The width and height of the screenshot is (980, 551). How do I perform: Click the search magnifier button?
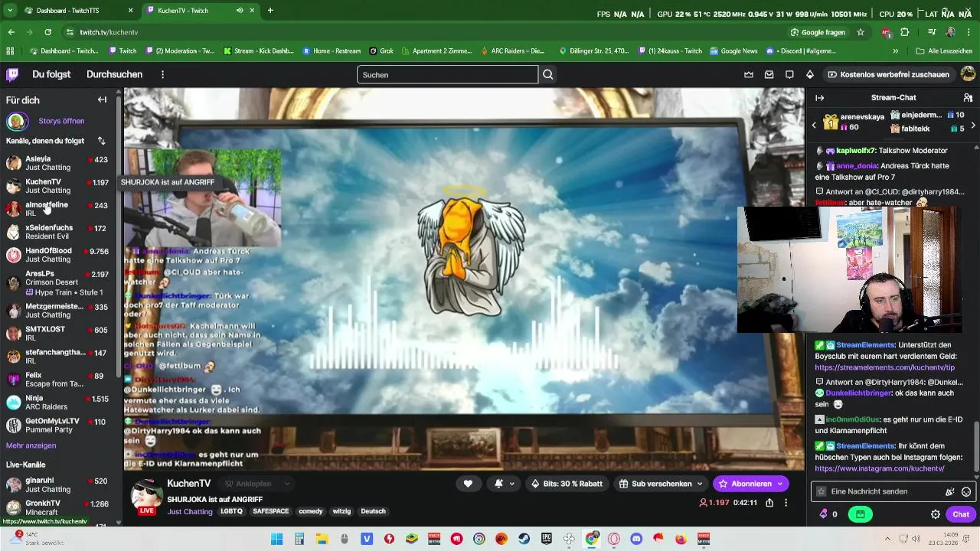(548, 74)
